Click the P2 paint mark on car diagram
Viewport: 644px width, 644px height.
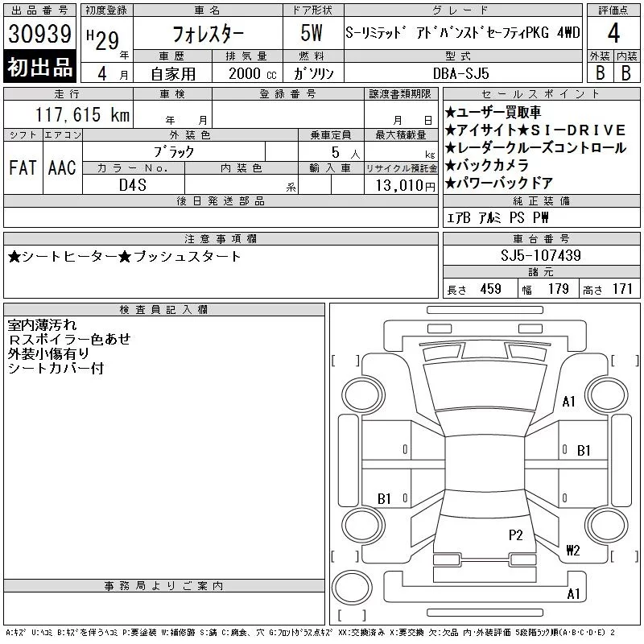(x=515, y=535)
